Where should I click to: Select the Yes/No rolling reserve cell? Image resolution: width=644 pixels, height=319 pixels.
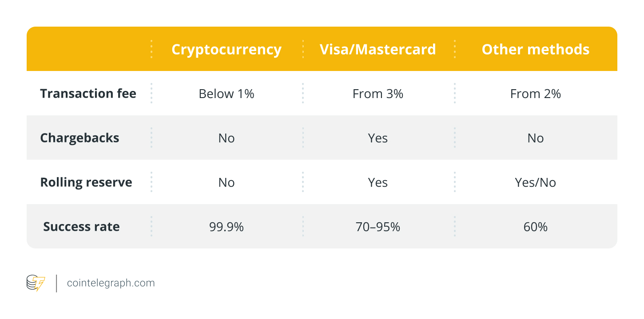pyautogui.click(x=535, y=182)
